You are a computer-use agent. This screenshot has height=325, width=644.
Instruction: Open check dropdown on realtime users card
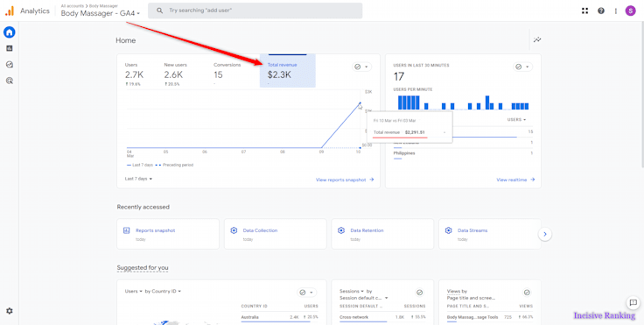[522, 67]
